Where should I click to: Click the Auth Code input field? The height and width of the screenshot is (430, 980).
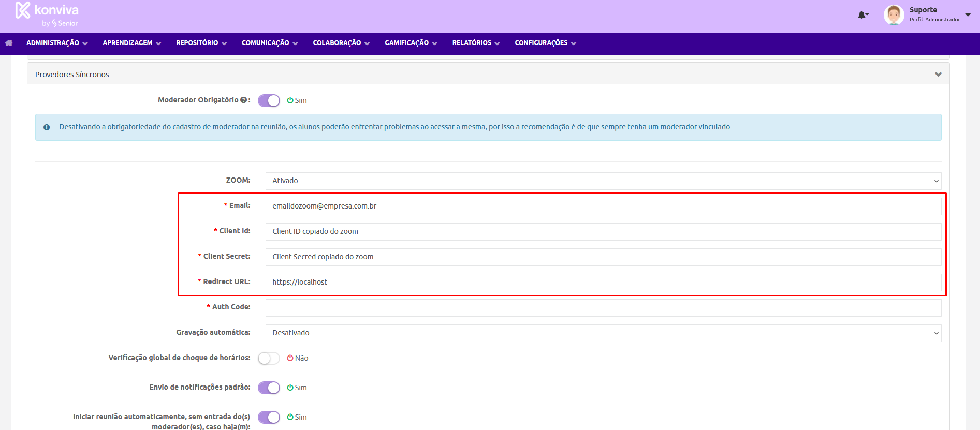click(x=603, y=307)
